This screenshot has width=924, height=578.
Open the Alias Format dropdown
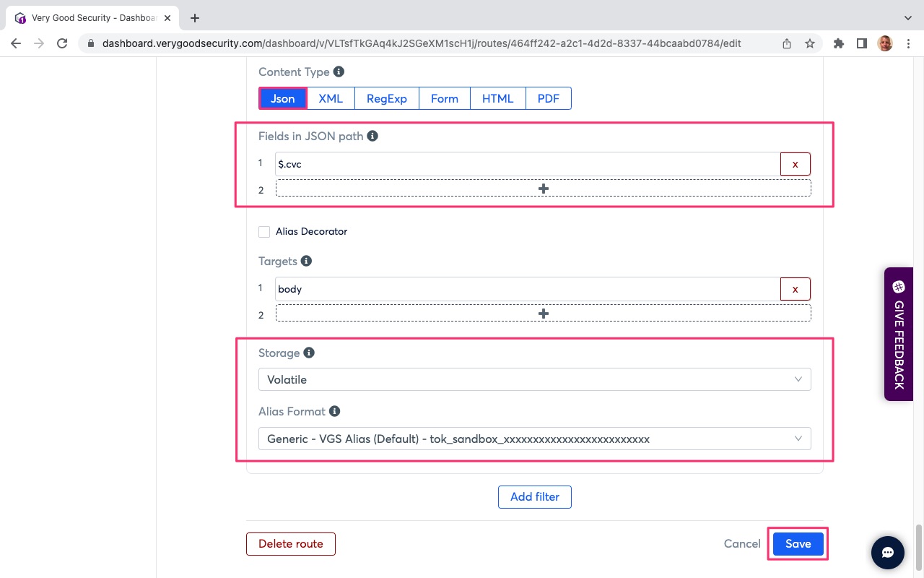click(535, 439)
